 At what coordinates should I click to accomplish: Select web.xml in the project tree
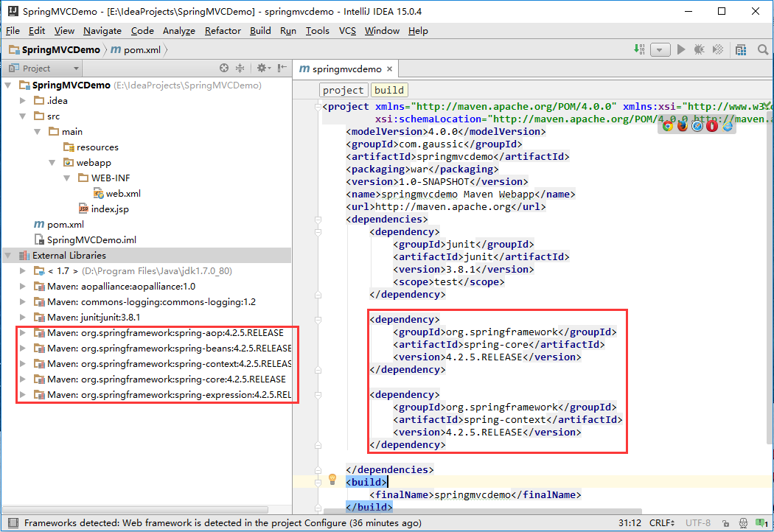pyautogui.click(x=117, y=194)
